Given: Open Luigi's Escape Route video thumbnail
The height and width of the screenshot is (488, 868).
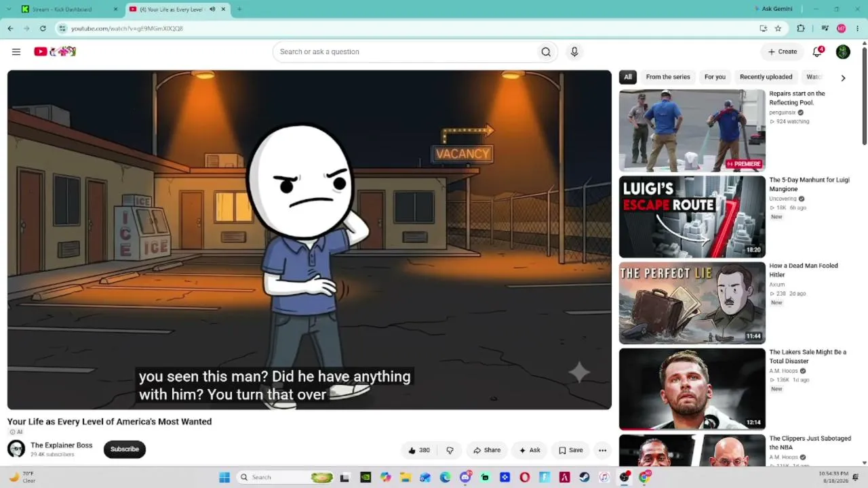Looking at the screenshot, I should (x=692, y=217).
